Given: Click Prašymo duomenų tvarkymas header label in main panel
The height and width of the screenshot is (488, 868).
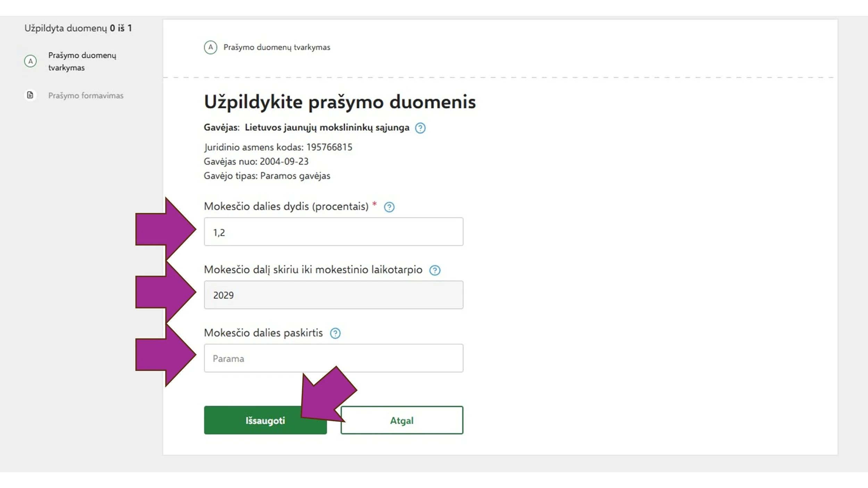Looking at the screenshot, I should pos(277,47).
